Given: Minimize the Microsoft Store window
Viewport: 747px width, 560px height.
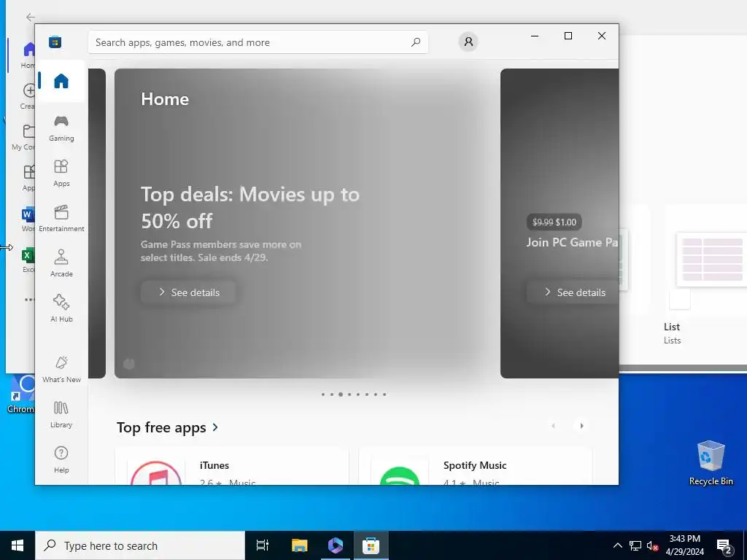Looking at the screenshot, I should [x=535, y=36].
